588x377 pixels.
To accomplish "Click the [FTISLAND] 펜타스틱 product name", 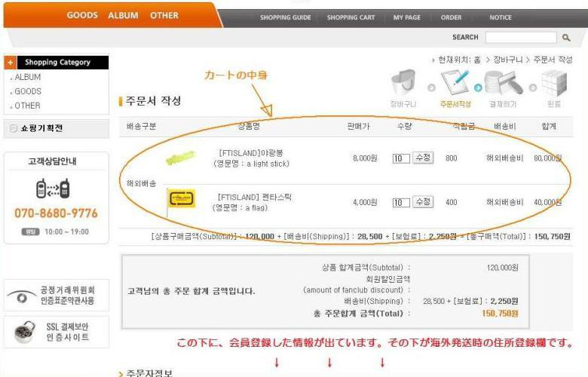I will click(x=255, y=197).
